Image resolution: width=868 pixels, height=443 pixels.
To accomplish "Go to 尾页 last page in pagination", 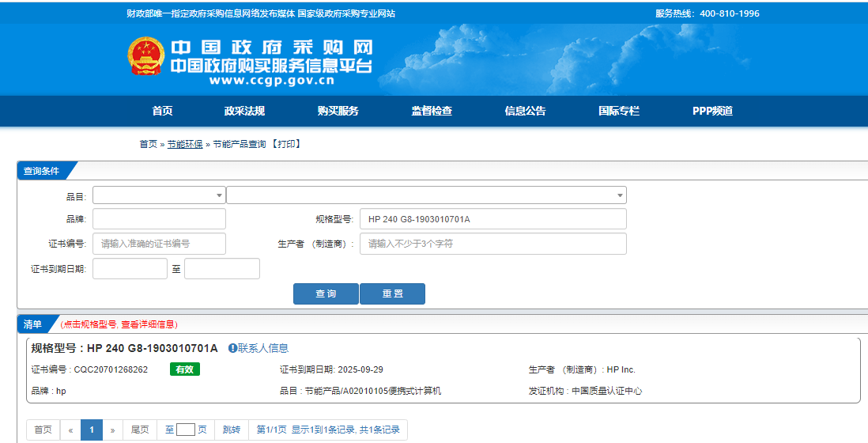I will tap(140, 430).
